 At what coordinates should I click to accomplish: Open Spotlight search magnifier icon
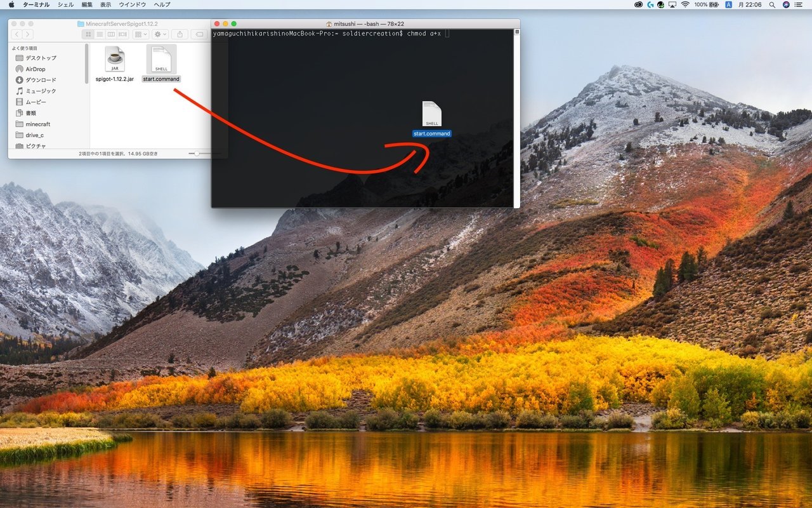[772, 4]
